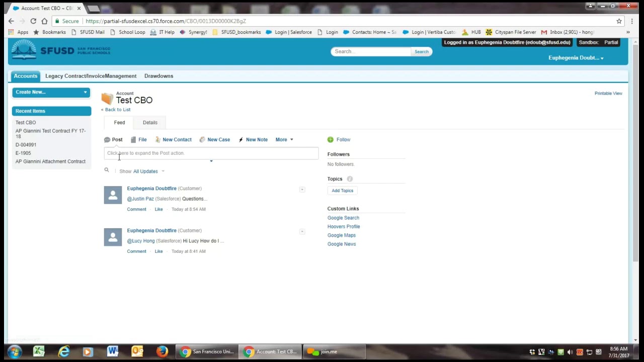Open E-1905 recent item

pos(23,153)
